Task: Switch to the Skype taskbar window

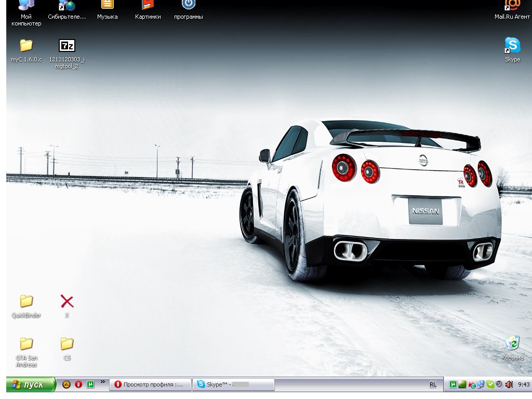Action: click(233, 384)
